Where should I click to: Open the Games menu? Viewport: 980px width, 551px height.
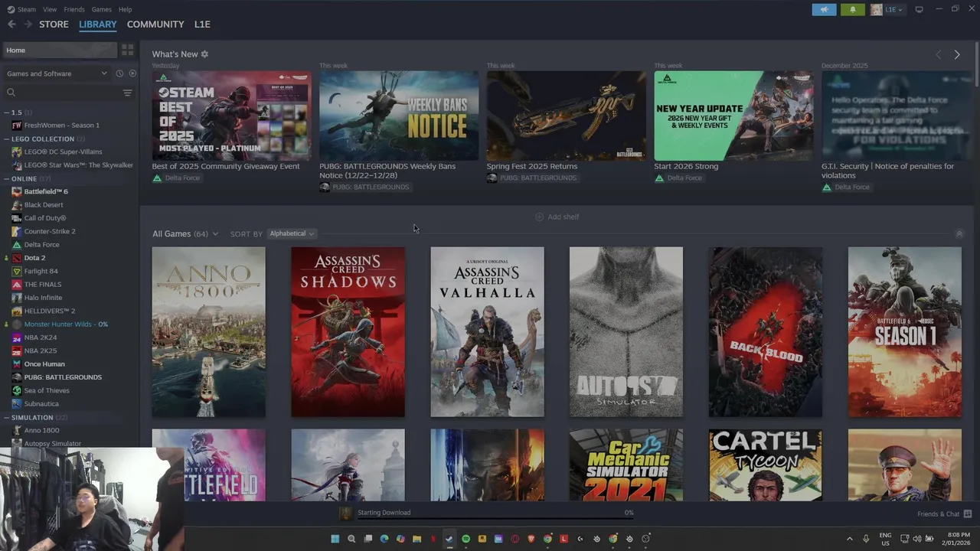coord(101,9)
